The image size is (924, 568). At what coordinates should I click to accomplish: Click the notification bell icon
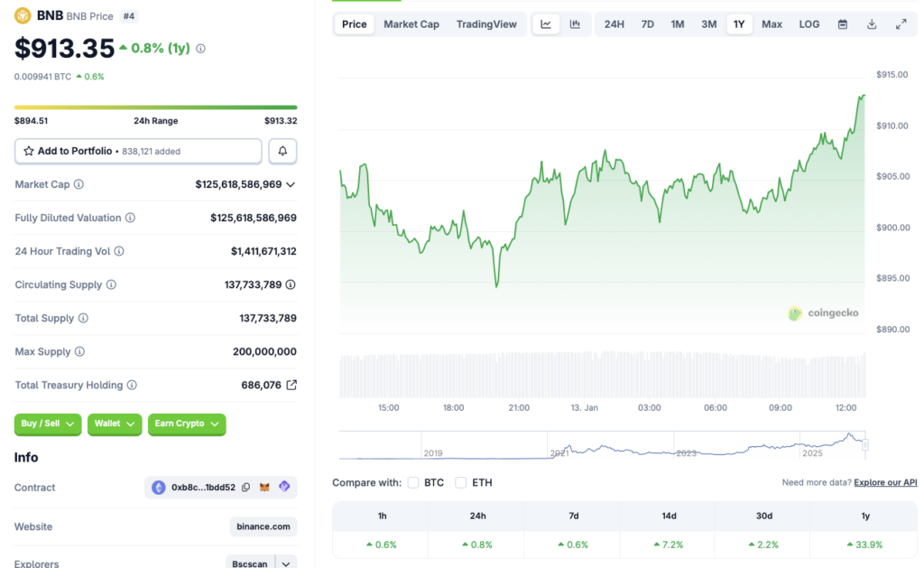(x=282, y=151)
